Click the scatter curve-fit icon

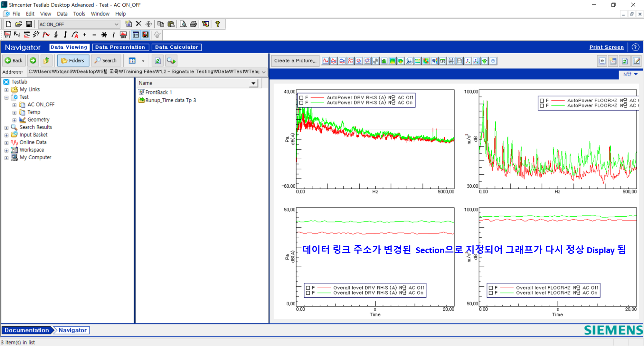[x=36, y=35]
